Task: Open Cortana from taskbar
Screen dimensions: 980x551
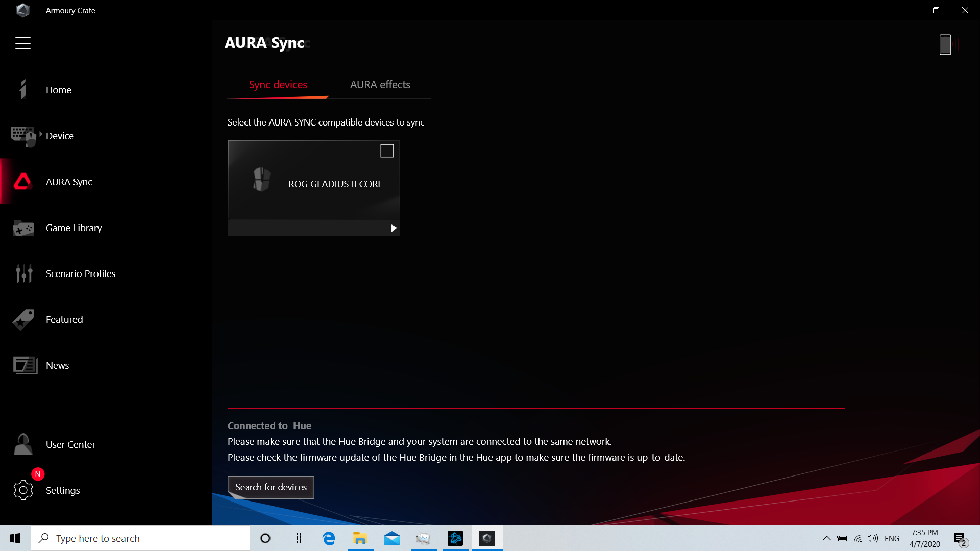Action: [265, 538]
